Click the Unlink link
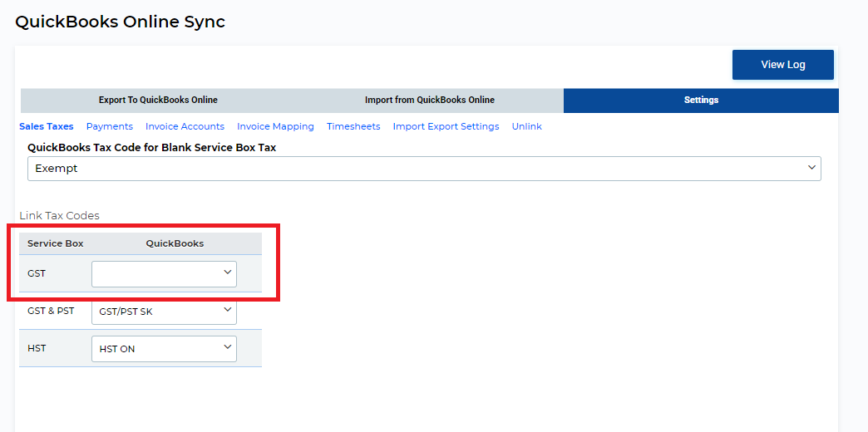This screenshot has height=432, width=868. (x=526, y=126)
